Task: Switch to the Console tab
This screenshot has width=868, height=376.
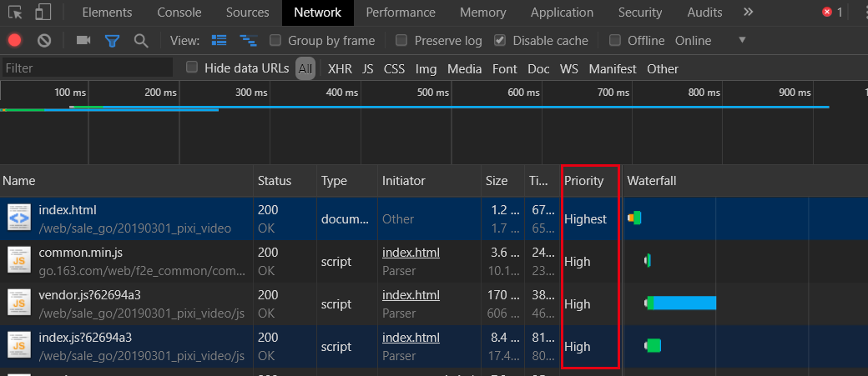Action: 179,13
